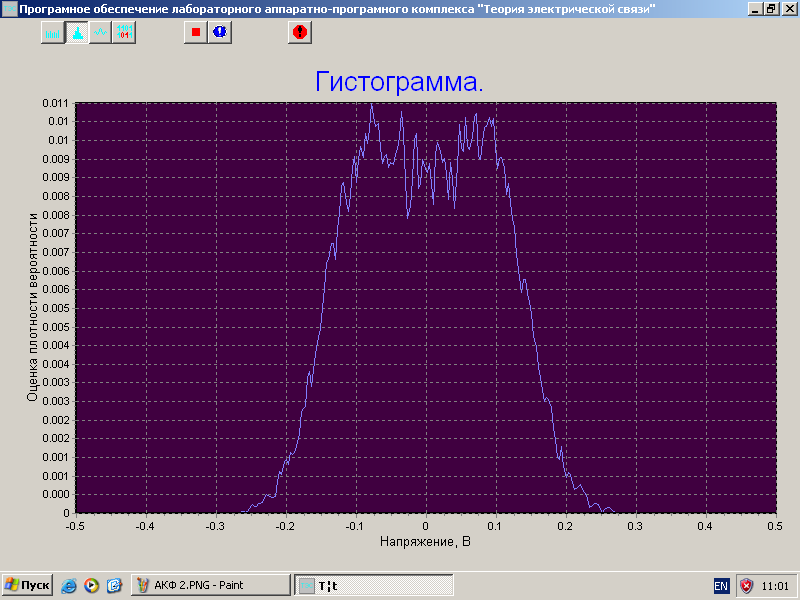Open the waveform oscillogram view icon
The width and height of the screenshot is (800, 600).
pyautogui.click(x=100, y=33)
